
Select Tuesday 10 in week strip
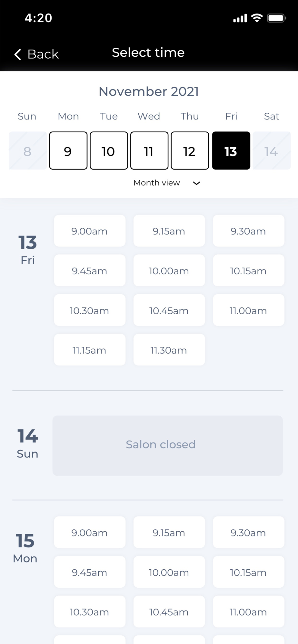click(x=109, y=150)
